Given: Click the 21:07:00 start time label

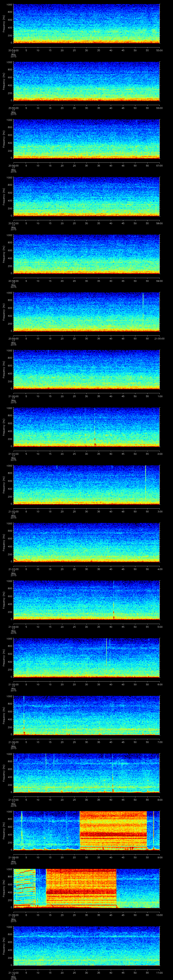Looking at the screenshot, I should tap(13, 800).
